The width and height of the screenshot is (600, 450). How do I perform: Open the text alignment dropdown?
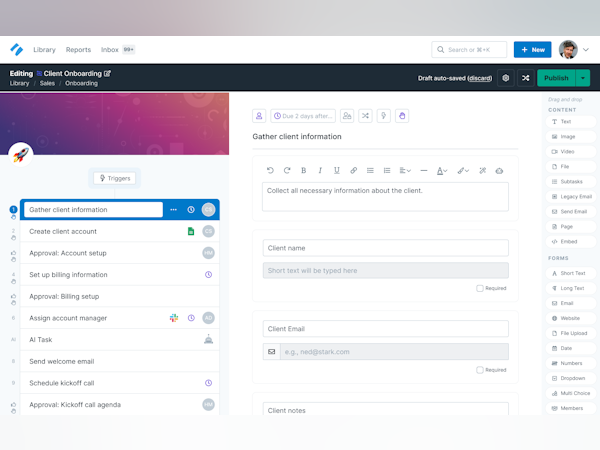coord(405,170)
